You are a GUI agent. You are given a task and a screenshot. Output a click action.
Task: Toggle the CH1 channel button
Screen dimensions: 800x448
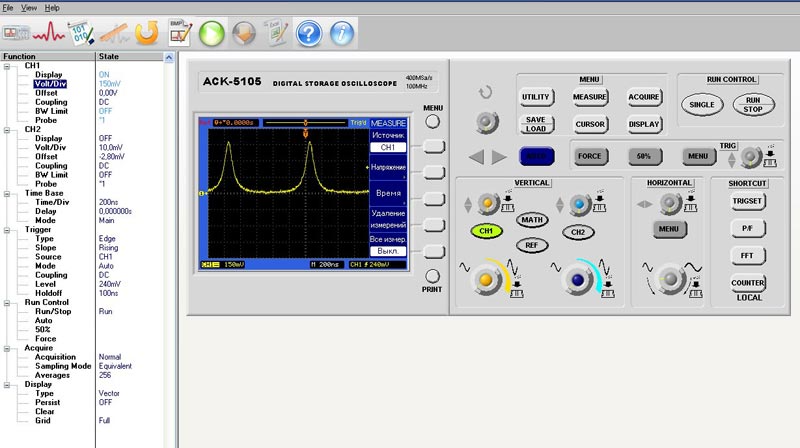point(486,231)
